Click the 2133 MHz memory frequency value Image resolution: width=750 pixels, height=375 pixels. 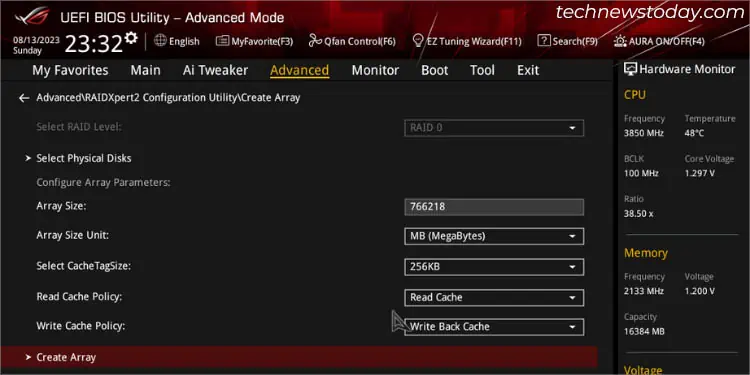pos(643,291)
